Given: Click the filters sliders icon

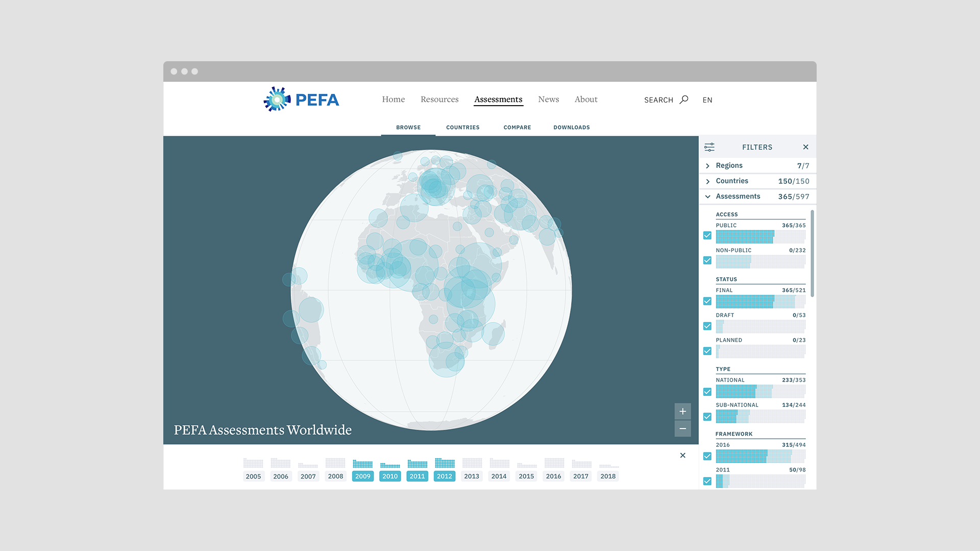Looking at the screenshot, I should [709, 147].
